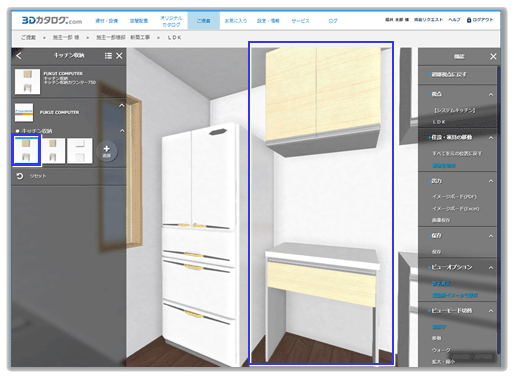Viewport: 514px width, 379px height.
Task: Toggle the blue view option under ビューオプション
Action: click(441, 283)
